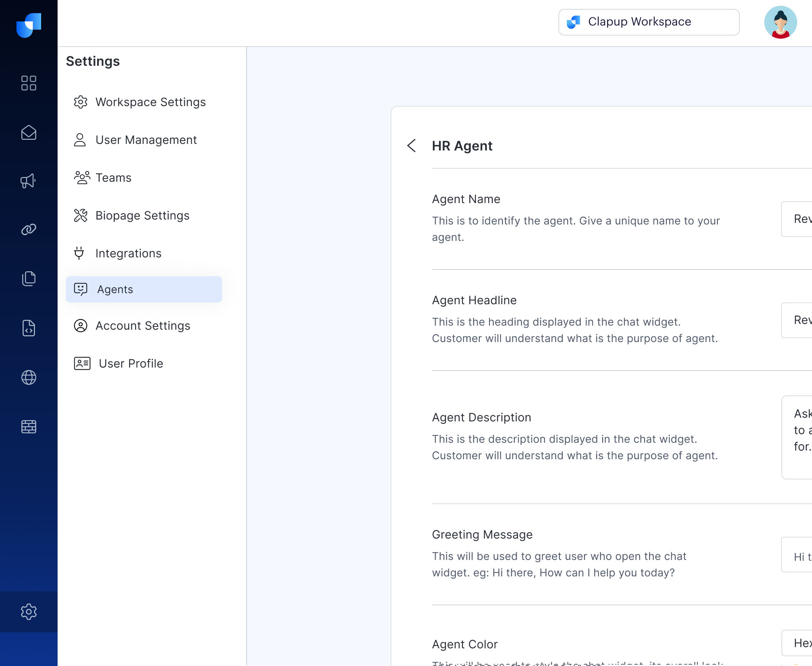812x666 pixels.
Task: Click the HR Agent page title
Action: [462, 146]
